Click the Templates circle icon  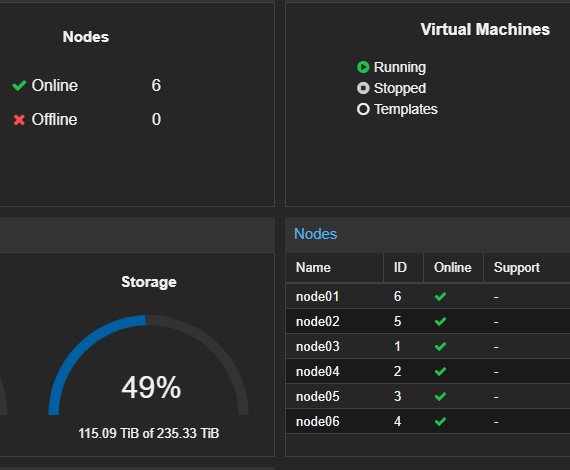[363, 109]
